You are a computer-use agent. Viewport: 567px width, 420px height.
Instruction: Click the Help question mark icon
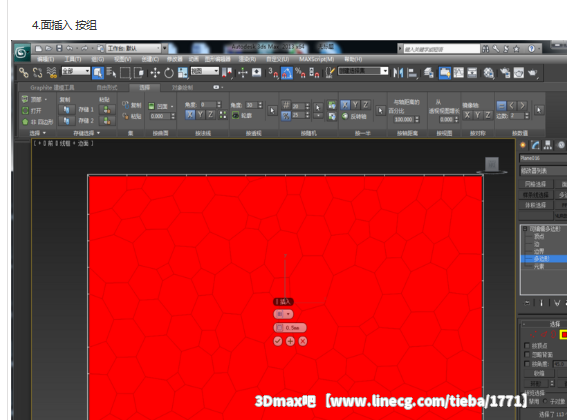[x=531, y=48]
